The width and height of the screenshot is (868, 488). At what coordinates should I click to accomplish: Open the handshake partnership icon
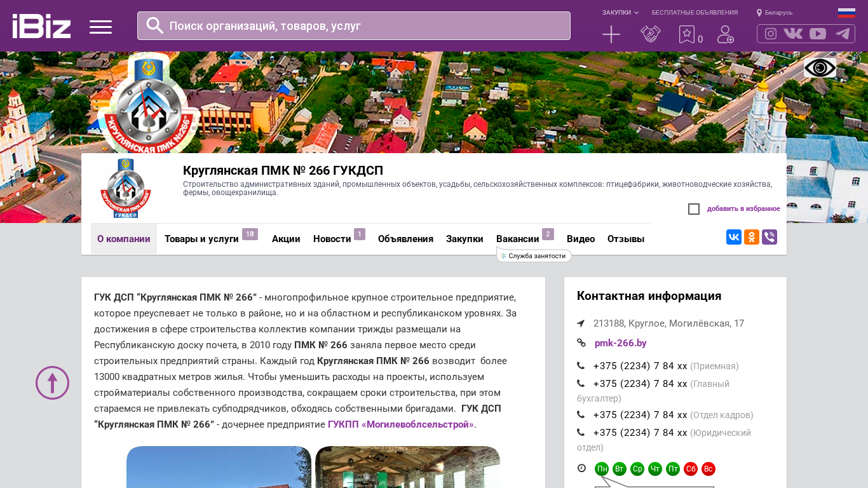[x=651, y=34]
